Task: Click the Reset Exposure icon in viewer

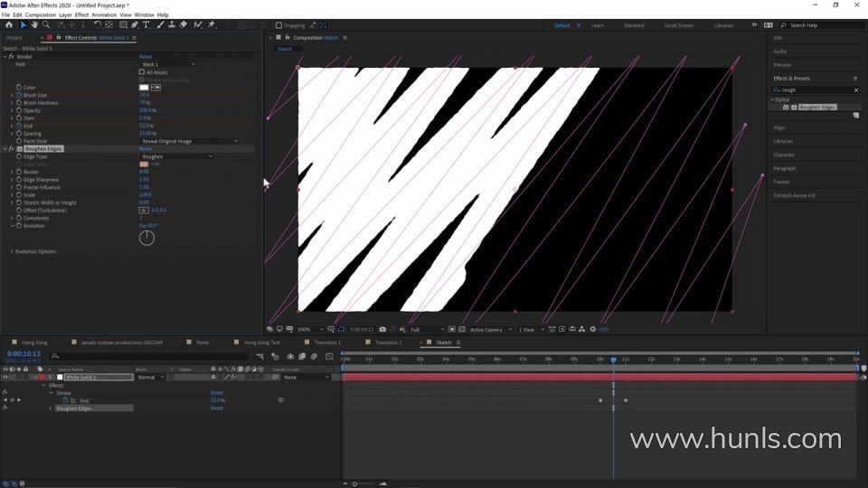Action: coord(593,329)
